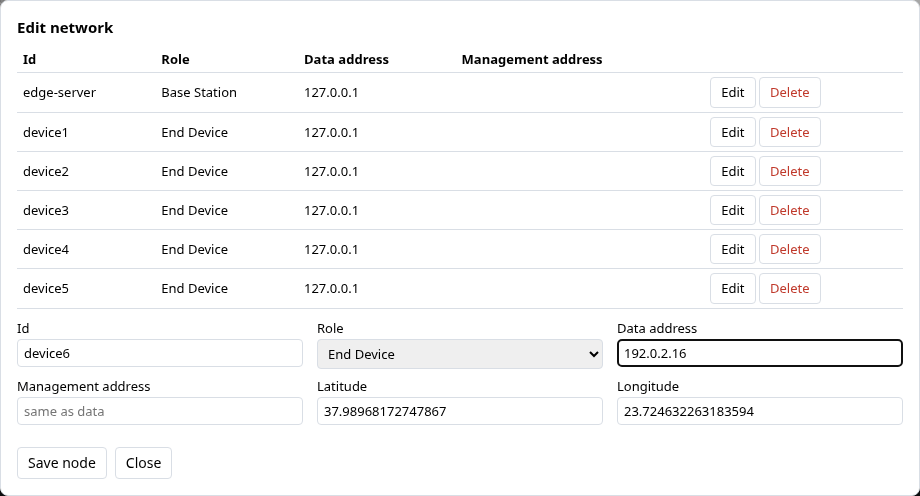This screenshot has width=920, height=496.
Task: Click the device1 id cell
Action: click(x=45, y=133)
